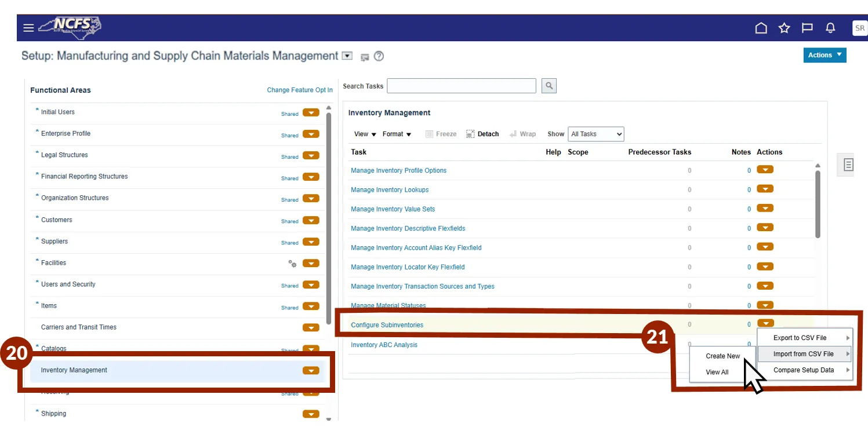Select the Shipping functional area
Viewport: 868px width, 427px height.
pos(53,414)
